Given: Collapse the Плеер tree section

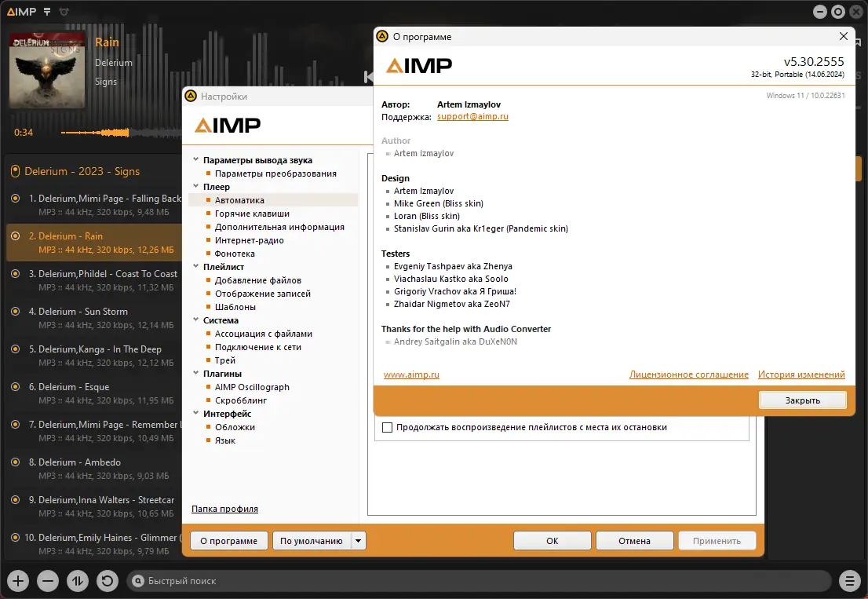Looking at the screenshot, I should point(195,186).
